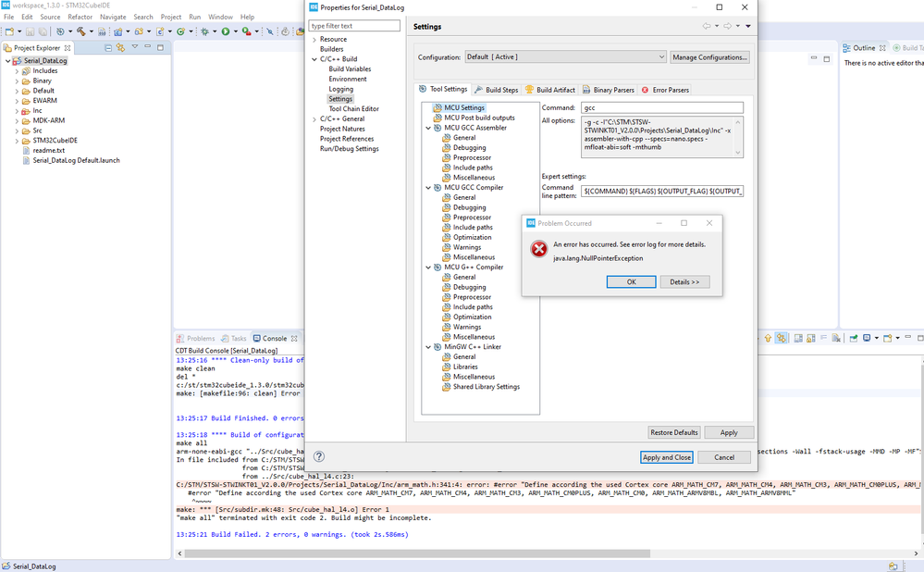The width and height of the screenshot is (924, 572).
Task: Open the Project Explorer view menu triangle
Action: point(135,47)
